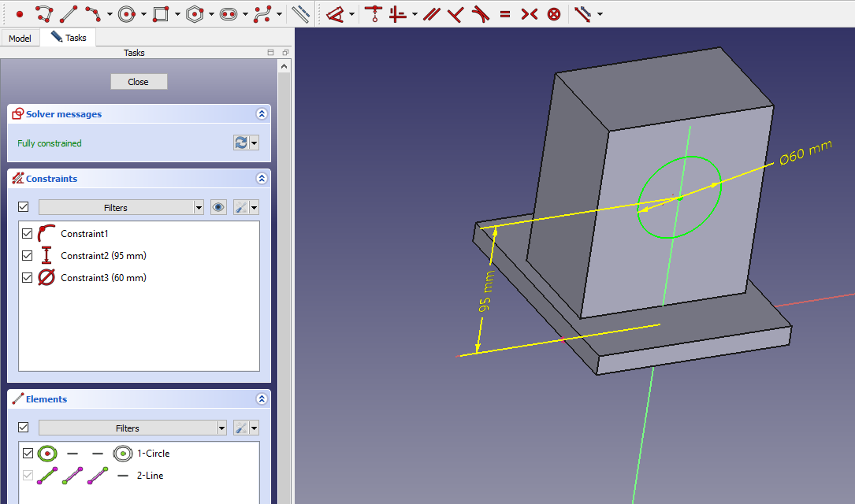Apply the Block constraint tool
This screenshot has height=504, width=855.
tap(554, 14)
